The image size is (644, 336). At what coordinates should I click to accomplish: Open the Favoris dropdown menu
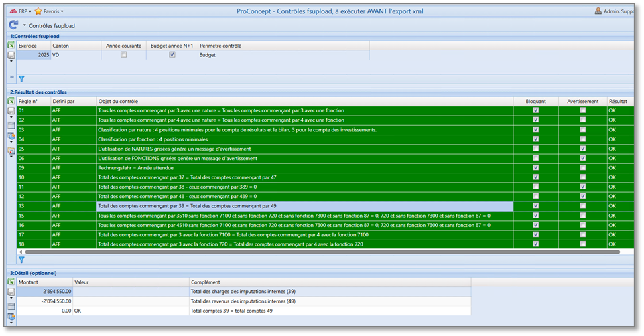click(x=50, y=11)
